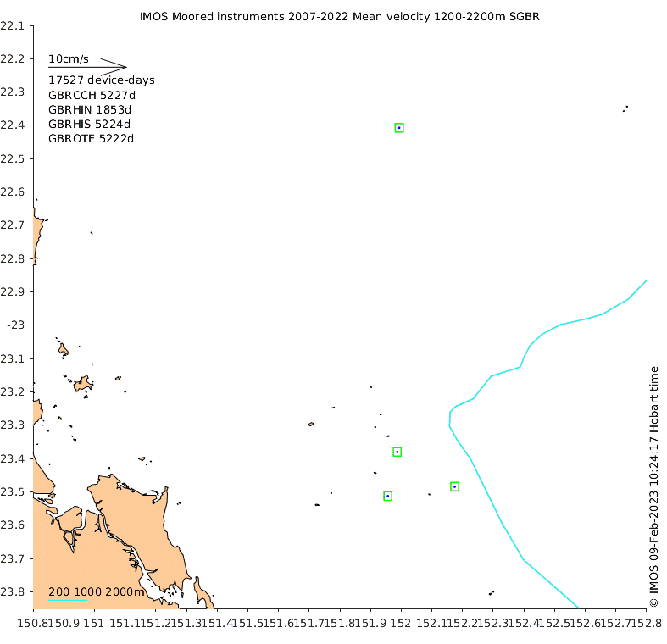Viewport: 667px width, 644px height.
Task: Click the plot title text
Action: 340,17
